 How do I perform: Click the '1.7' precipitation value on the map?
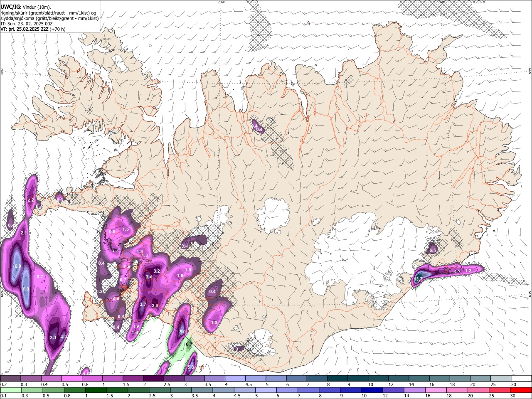[115, 251]
